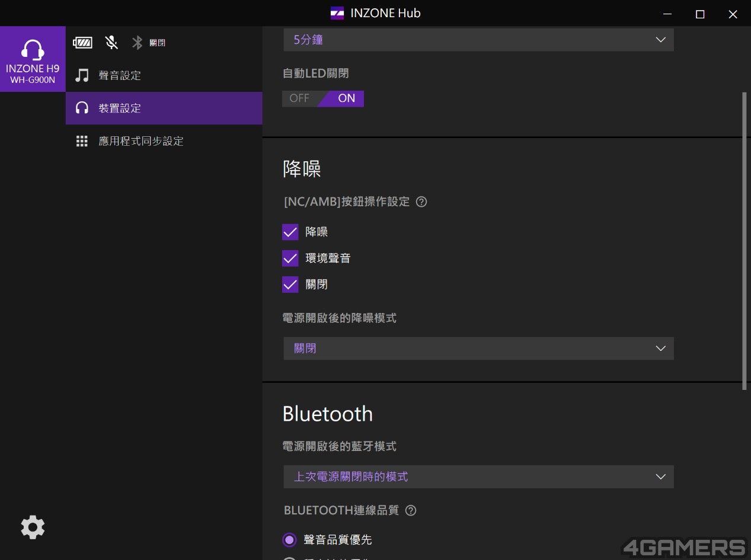Click the INZONE Hub logo in title bar
Viewport: 751px width, 560px height.
click(x=337, y=13)
